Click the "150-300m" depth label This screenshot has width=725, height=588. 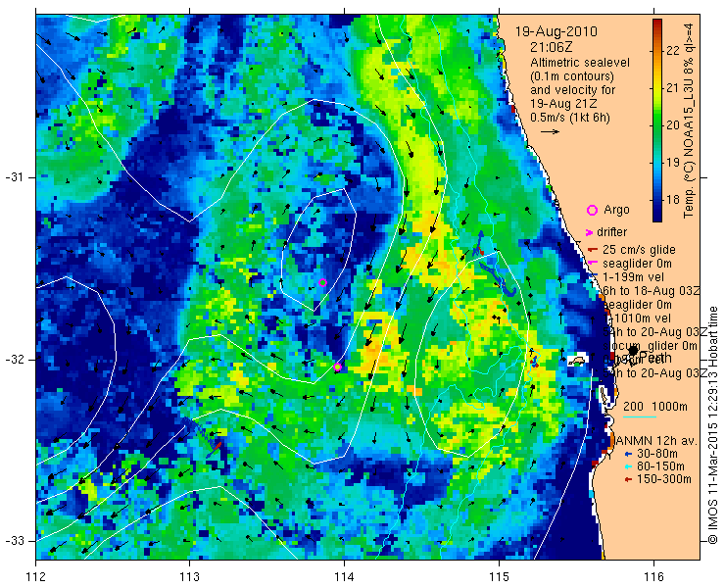pyautogui.click(x=663, y=480)
